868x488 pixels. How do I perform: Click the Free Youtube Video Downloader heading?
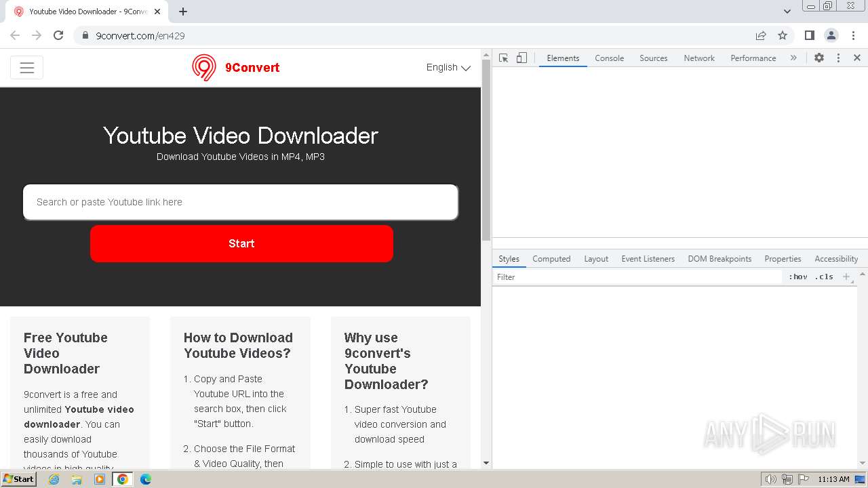(66, 353)
